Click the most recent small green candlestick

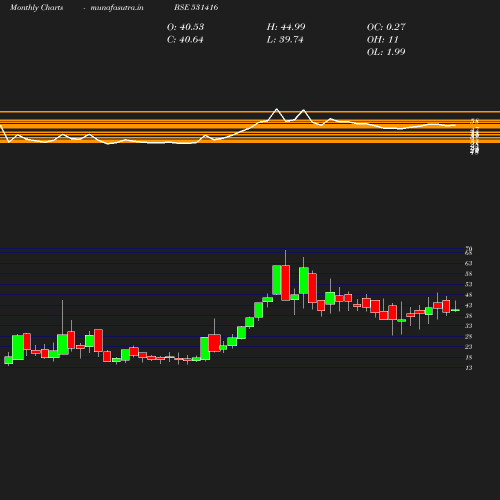coord(455,310)
